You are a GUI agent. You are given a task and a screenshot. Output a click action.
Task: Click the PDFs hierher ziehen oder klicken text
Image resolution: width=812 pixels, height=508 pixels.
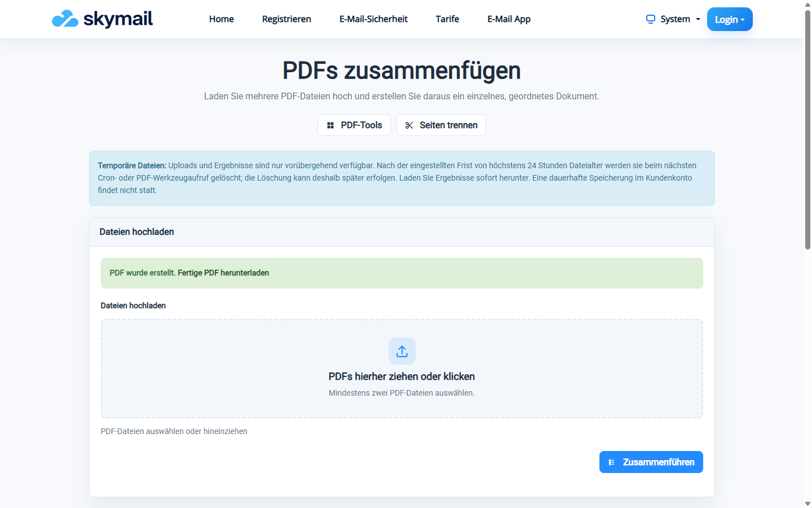point(402,376)
